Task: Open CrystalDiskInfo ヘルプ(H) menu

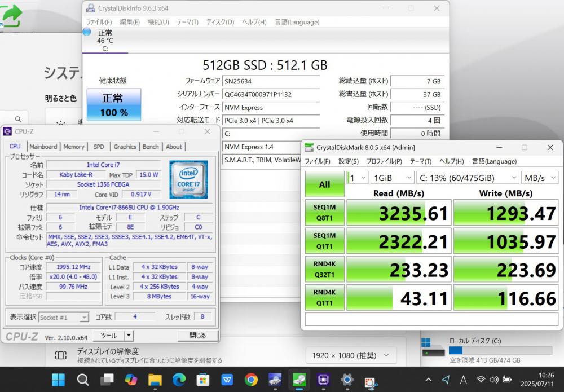Action: point(254,22)
